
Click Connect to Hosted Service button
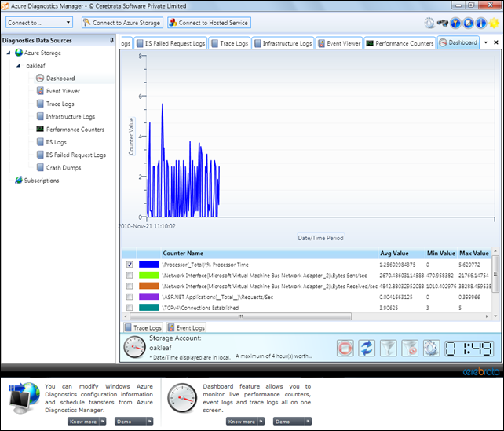click(x=209, y=23)
